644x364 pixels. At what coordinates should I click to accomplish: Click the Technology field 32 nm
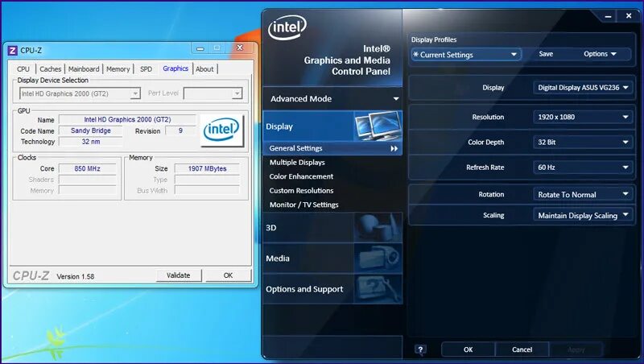(91, 142)
